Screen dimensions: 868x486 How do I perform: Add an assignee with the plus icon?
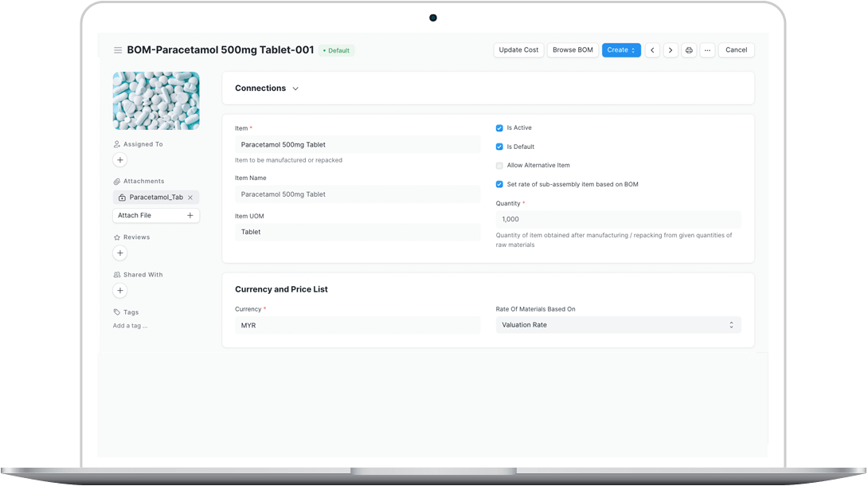120,160
